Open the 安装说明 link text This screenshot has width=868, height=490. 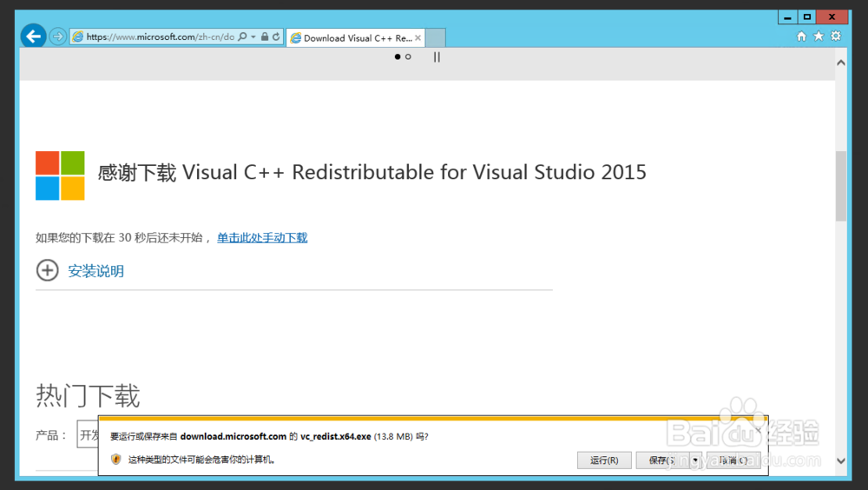[95, 271]
